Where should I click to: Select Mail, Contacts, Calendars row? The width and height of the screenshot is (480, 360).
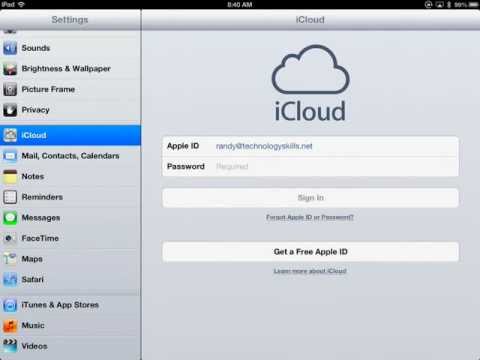70,156
